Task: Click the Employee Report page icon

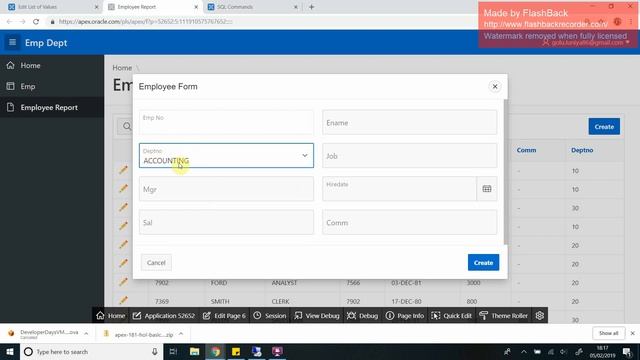Action: 11,107
